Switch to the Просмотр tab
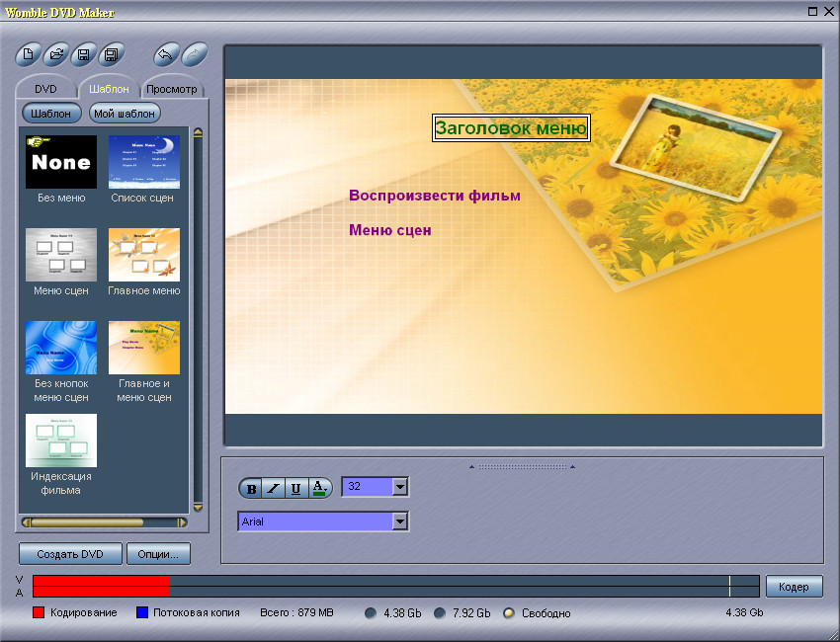 (x=172, y=89)
